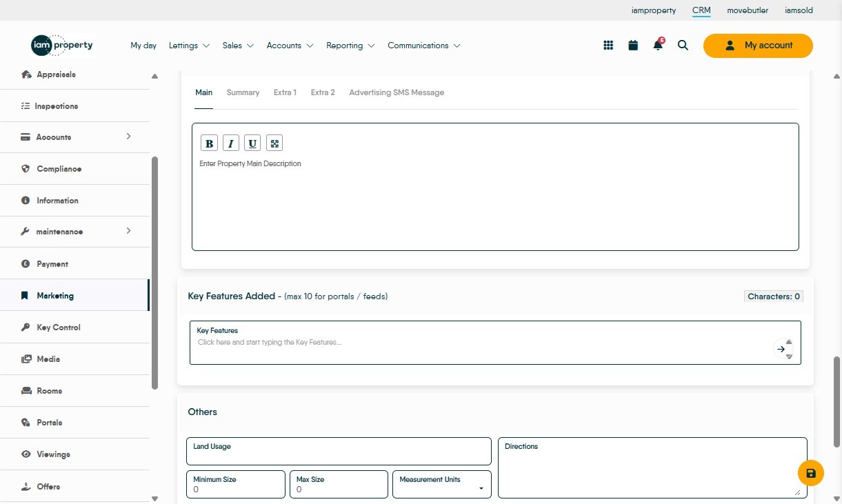The width and height of the screenshot is (842, 504).
Task: Click the Information circle icon
Action: tap(26, 201)
